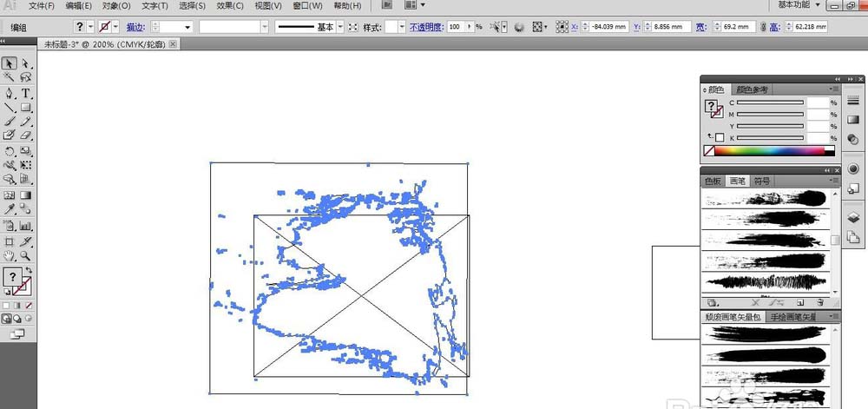Open the brush definition 基本 dropdown
The width and height of the screenshot is (868, 409).
(x=340, y=27)
